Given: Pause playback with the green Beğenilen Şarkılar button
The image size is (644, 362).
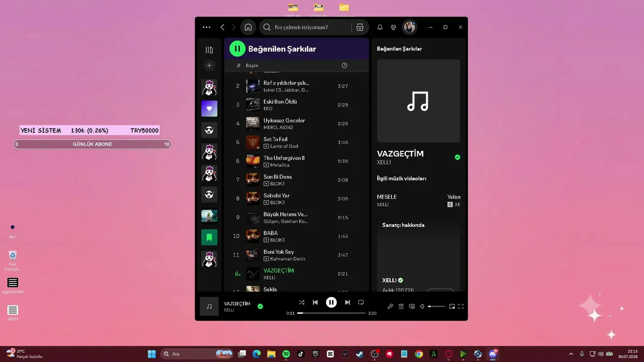Looking at the screenshot, I should point(237,49).
